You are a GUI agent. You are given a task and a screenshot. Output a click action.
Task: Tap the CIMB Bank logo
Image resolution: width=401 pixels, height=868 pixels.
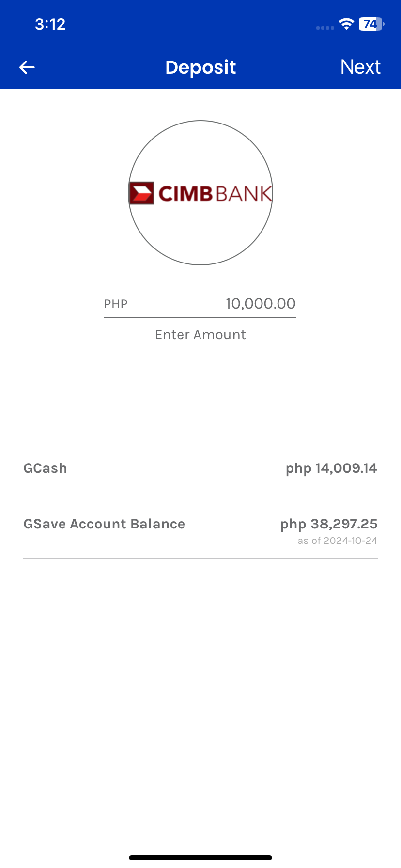click(200, 193)
